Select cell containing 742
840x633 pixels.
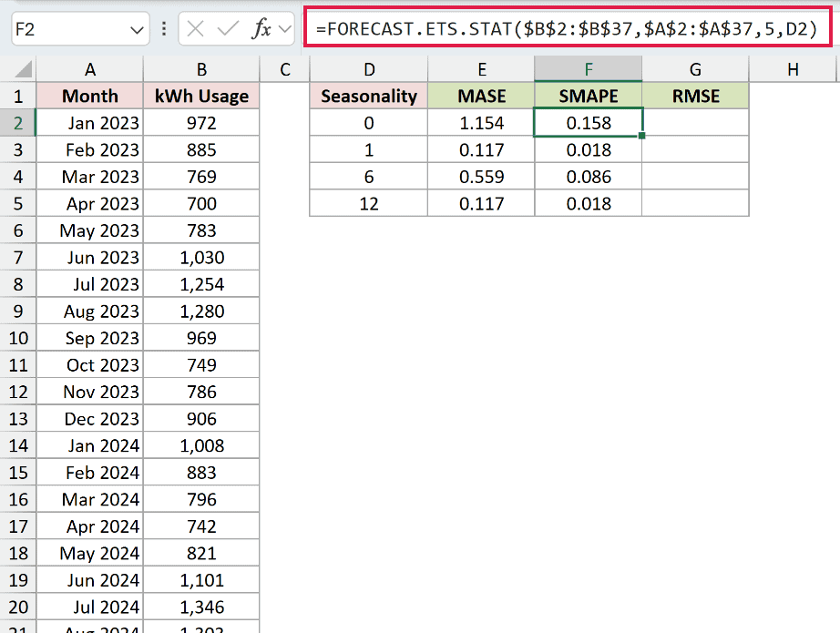tap(201, 526)
